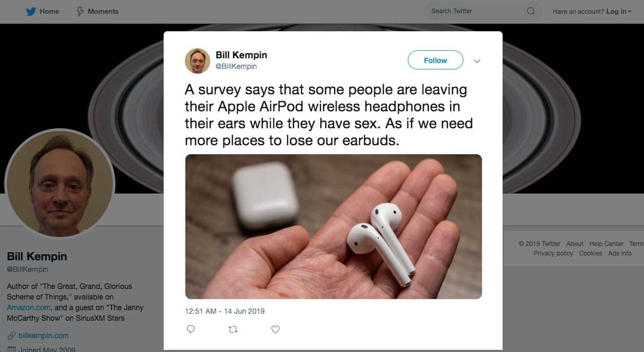
Task: Retweet Bill Kempin's AirPods tweet
Action: (232, 329)
